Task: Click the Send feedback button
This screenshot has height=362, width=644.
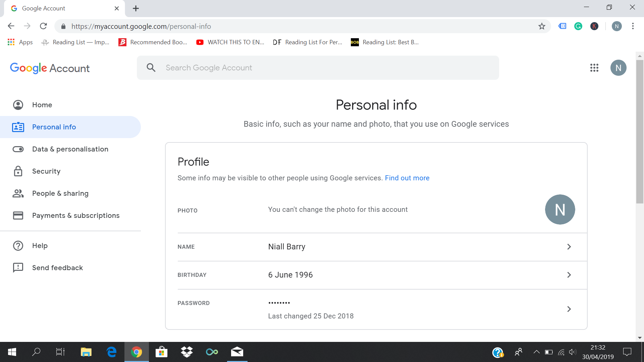Action: point(57,267)
